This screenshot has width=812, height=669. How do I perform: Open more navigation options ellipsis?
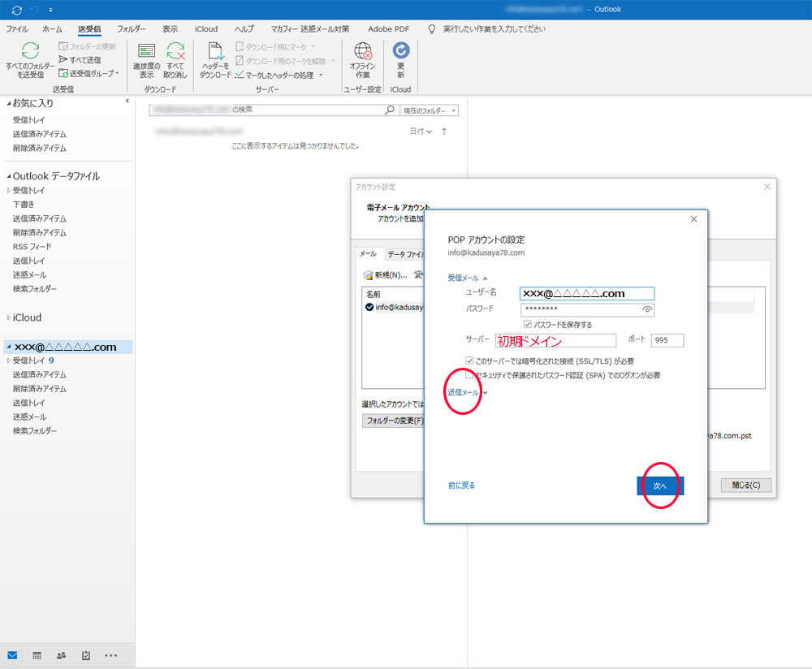tap(110, 655)
